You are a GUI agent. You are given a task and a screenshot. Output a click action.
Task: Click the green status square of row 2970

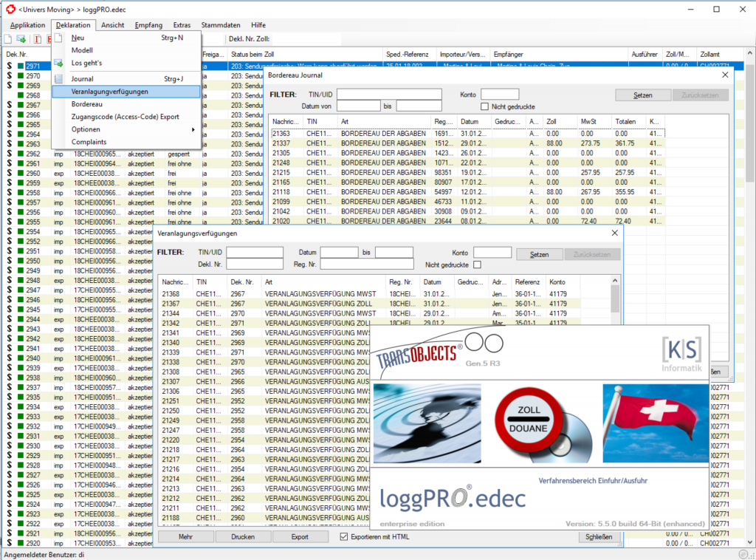[21, 76]
